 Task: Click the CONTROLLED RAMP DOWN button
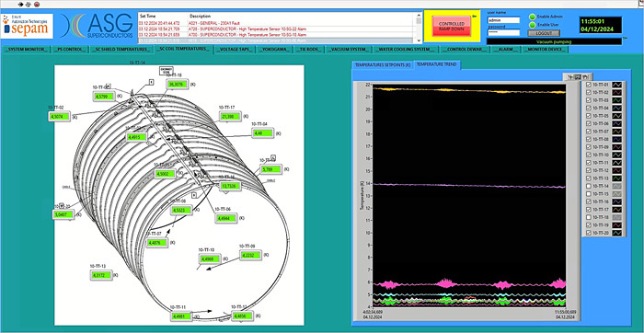452,27
